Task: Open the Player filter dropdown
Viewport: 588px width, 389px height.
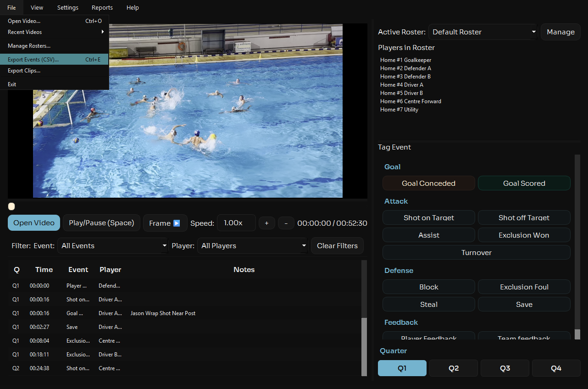Action: pyautogui.click(x=252, y=246)
